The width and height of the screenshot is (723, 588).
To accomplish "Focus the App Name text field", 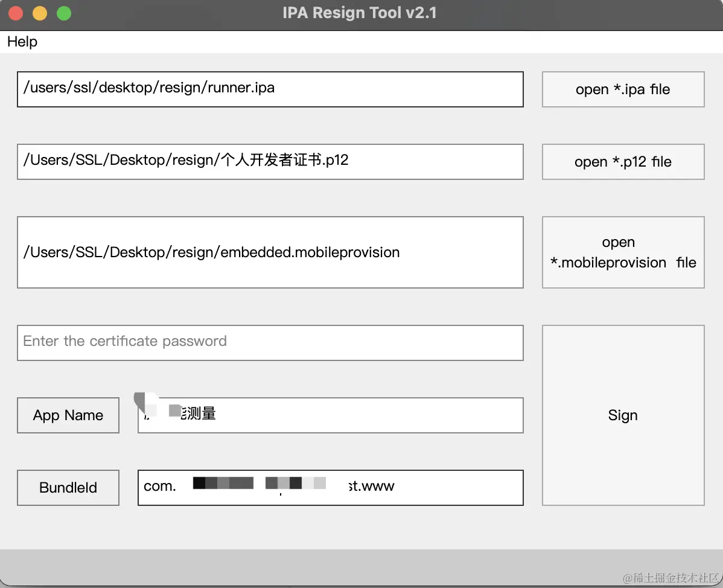I will 331,415.
